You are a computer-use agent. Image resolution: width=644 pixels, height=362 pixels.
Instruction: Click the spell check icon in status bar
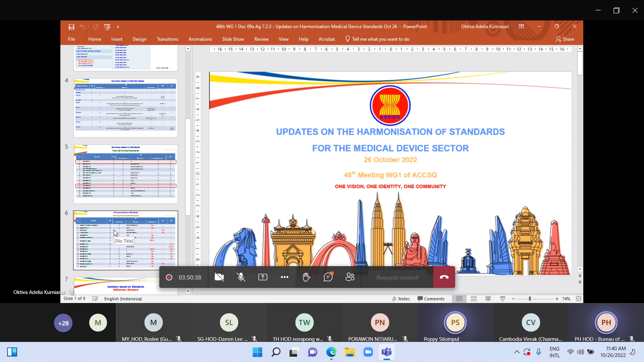(x=95, y=299)
